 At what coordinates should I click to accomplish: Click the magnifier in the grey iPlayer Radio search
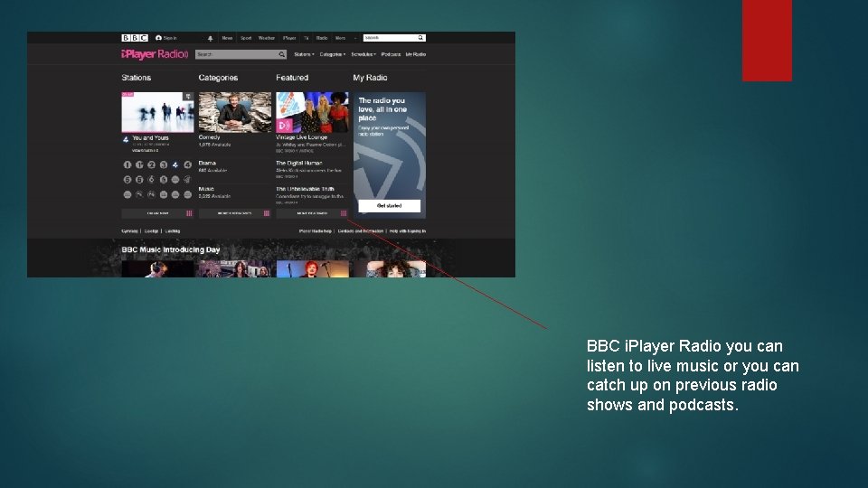pos(282,54)
